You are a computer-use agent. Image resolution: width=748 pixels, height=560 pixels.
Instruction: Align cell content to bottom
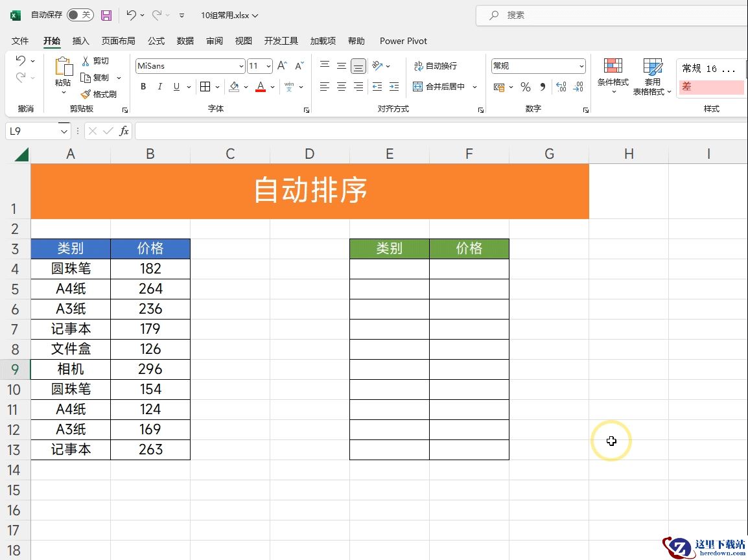pos(358,66)
